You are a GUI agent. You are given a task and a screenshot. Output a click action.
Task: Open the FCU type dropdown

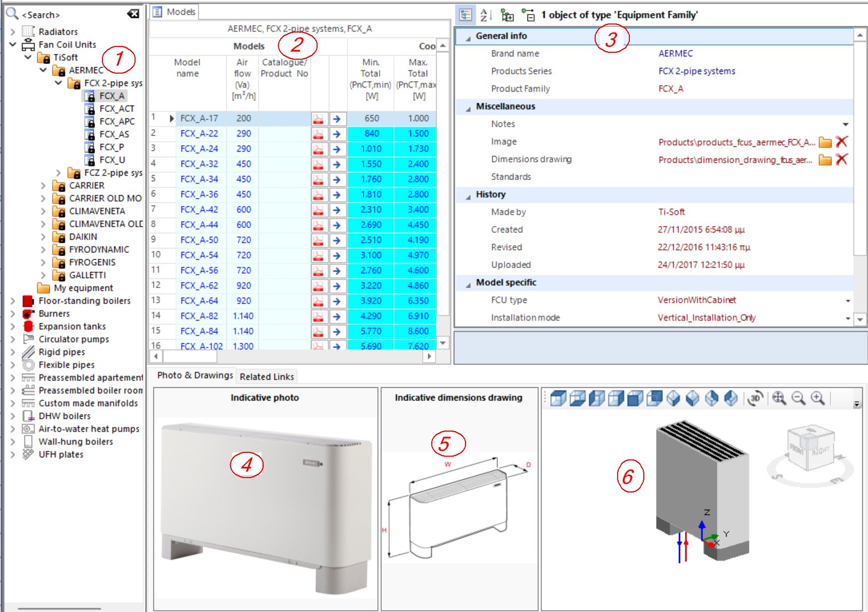tap(847, 300)
